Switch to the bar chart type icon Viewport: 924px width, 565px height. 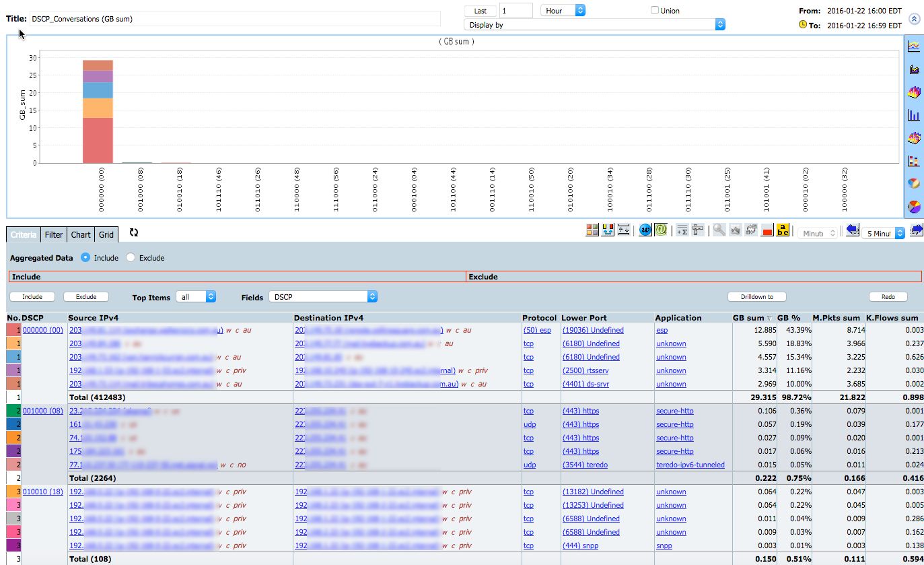tap(914, 115)
